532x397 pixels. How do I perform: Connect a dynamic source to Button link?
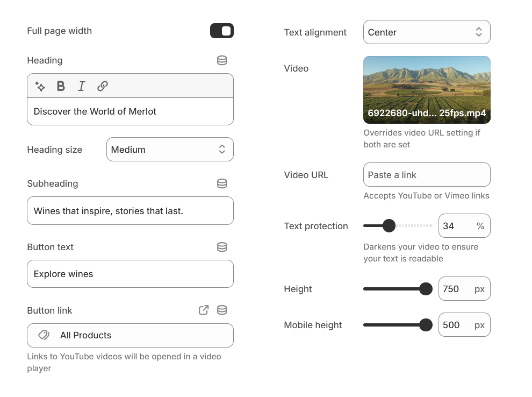click(x=222, y=310)
